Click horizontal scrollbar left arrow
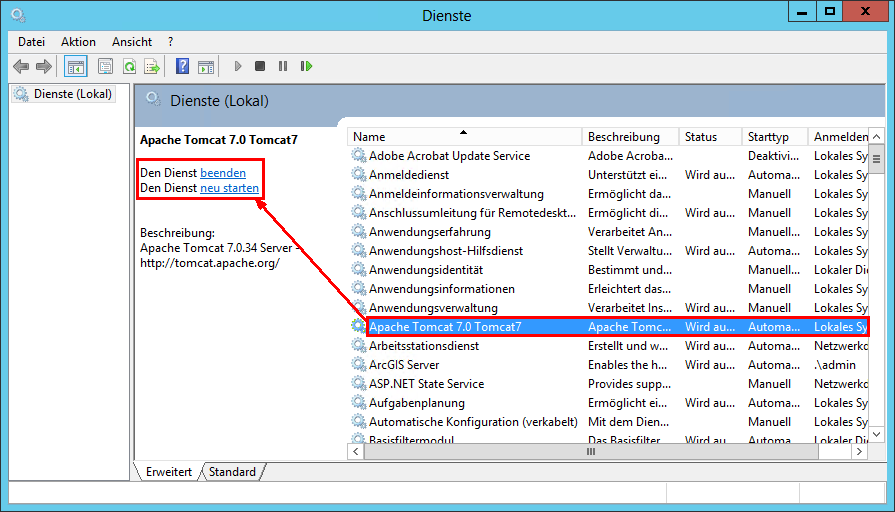895x512 pixels. (x=356, y=451)
